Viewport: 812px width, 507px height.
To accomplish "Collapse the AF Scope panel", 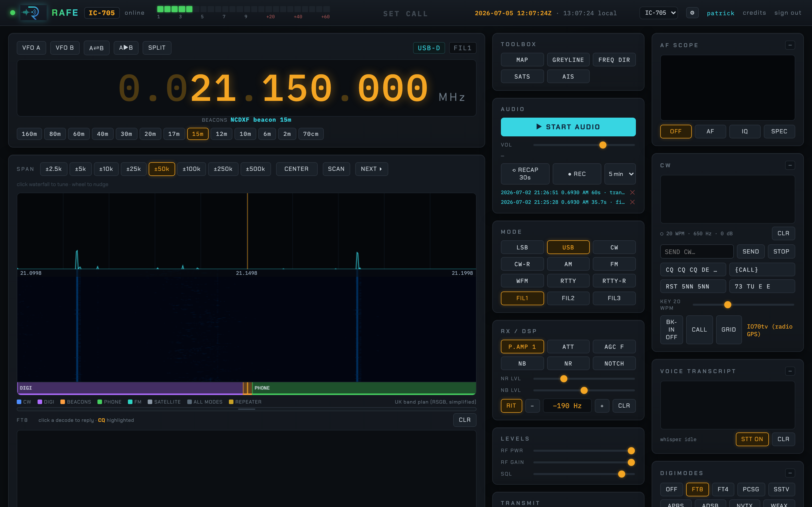I will coord(790,45).
